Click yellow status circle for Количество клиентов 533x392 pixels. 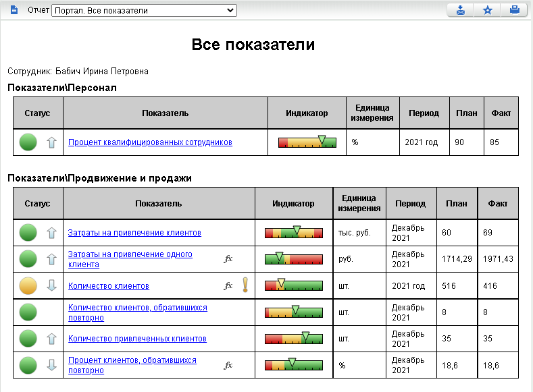click(x=28, y=285)
